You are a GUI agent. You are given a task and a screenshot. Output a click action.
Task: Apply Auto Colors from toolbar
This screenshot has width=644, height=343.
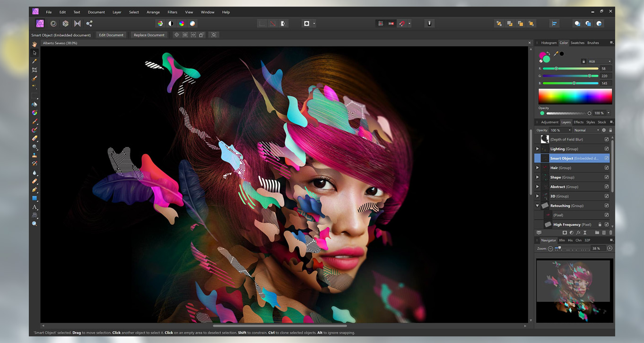pyautogui.click(x=182, y=23)
